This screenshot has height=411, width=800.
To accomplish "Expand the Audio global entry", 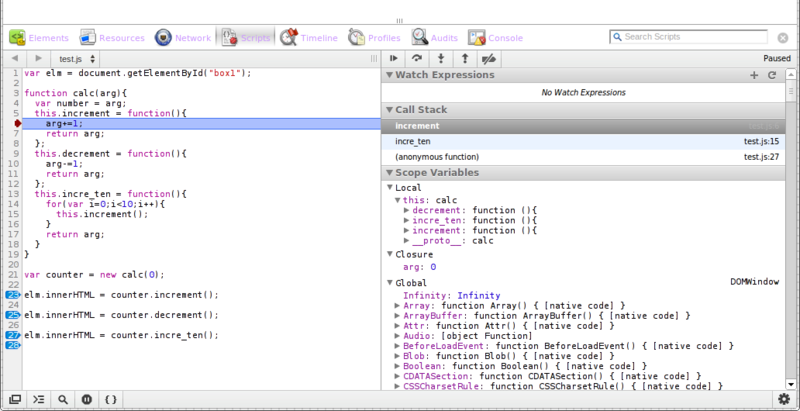I will [x=398, y=336].
